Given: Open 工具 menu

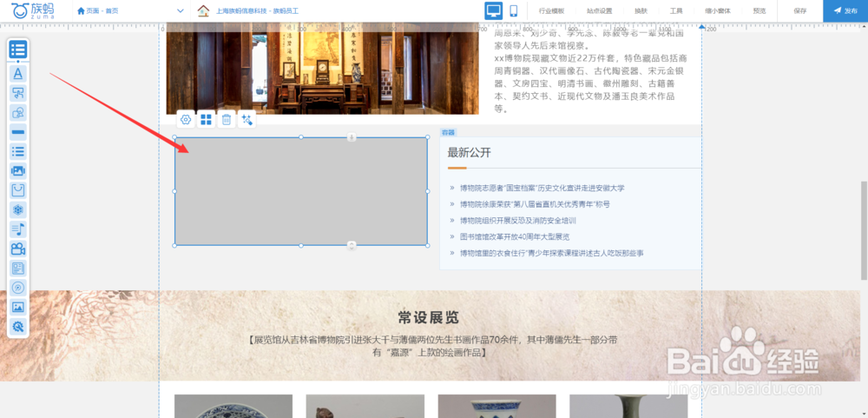Looking at the screenshot, I should tap(676, 10).
